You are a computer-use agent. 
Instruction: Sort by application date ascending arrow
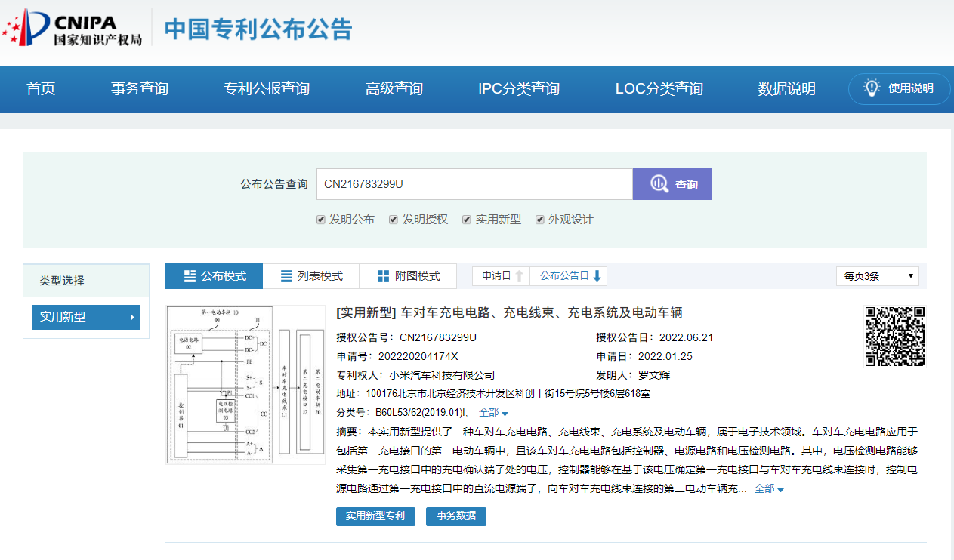tap(519, 276)
